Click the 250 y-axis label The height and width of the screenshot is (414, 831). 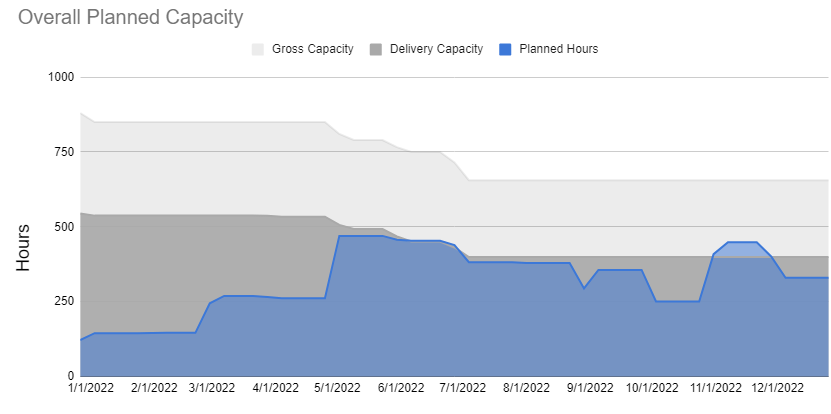point(63,302)
